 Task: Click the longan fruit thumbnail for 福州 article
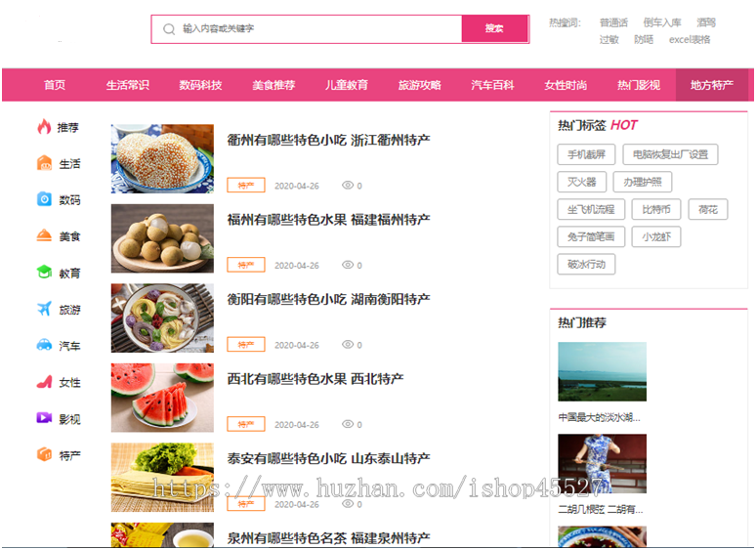[162, 238]
